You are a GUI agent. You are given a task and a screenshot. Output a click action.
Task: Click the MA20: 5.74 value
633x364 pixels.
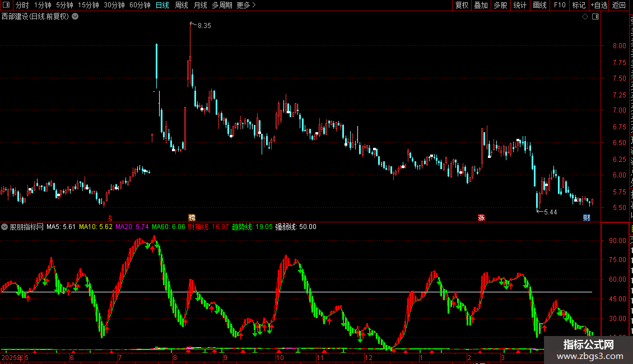132,227
